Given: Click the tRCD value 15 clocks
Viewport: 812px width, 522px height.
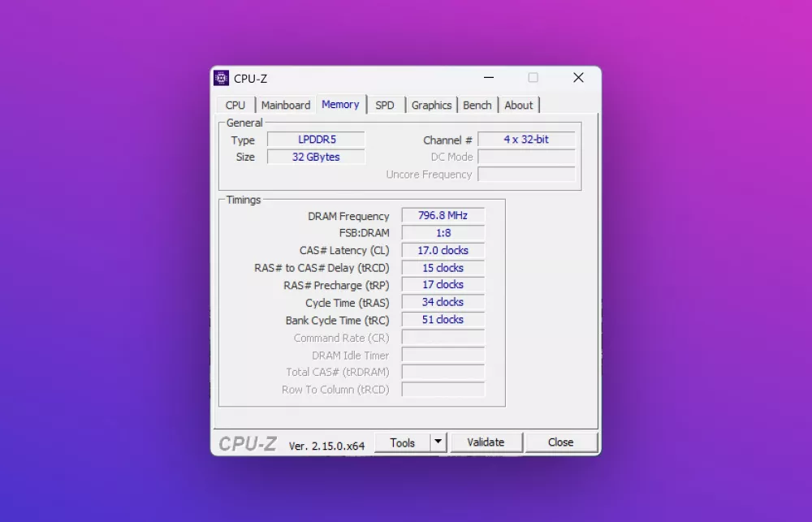Looking at the screenshot, I should click(x=443, y=268).
